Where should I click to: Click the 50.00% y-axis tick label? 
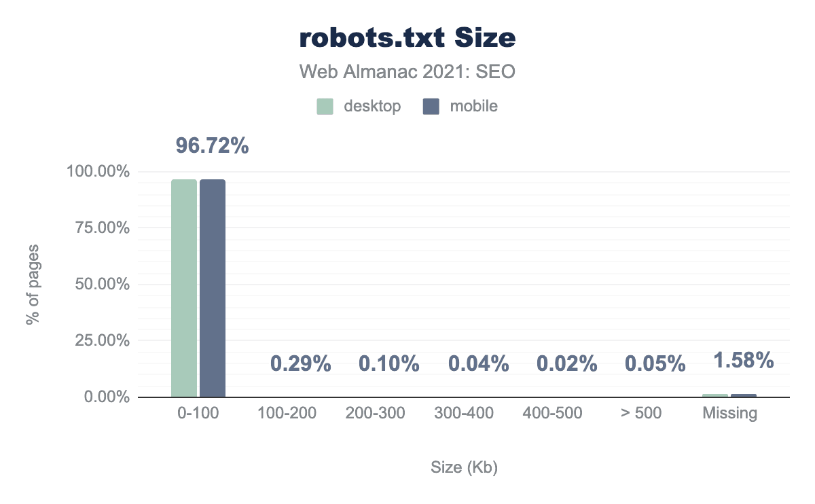coord(98,284)
